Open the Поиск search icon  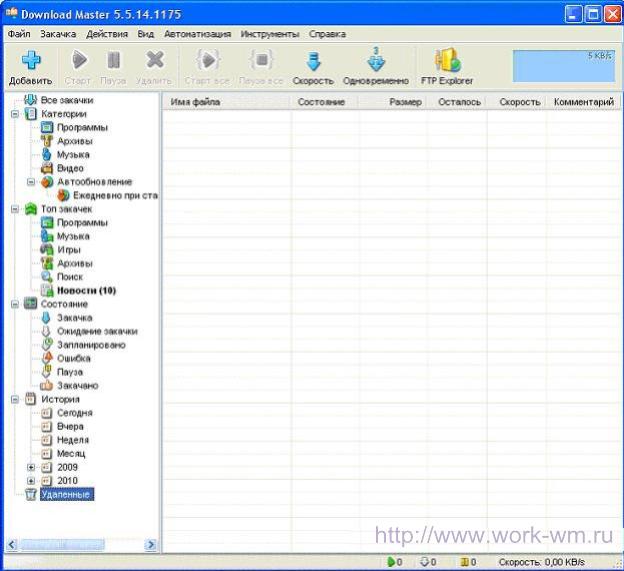pos(47,277)
